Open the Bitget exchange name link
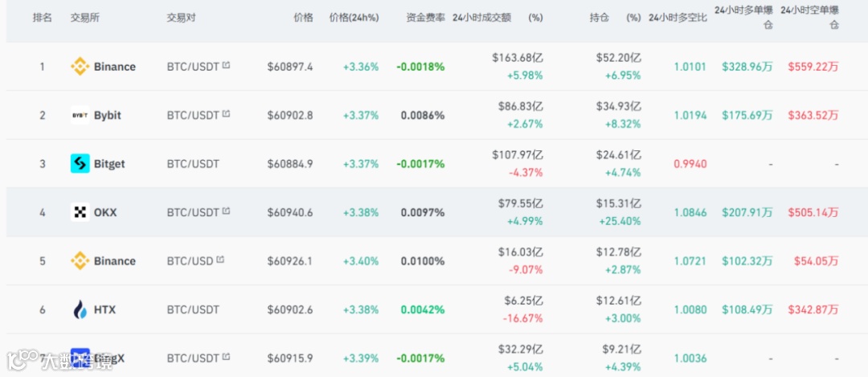Image resolution: width=868 pixels, height=377 pixels. (x=109, y=164)
